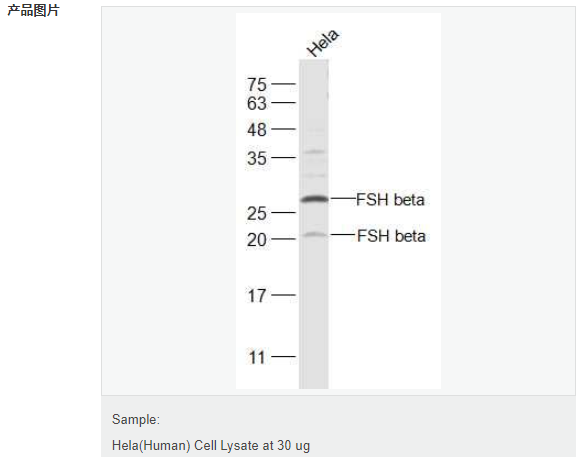Click the 48 kDa marker label
Viewport: 581px width, 457px height.
pos(257,130)
